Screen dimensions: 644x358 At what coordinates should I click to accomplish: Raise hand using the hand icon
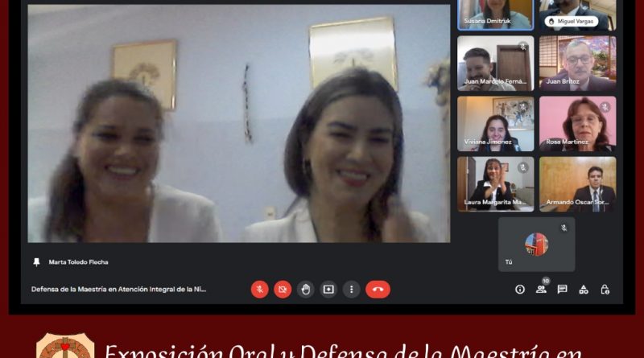click(306, 290)
